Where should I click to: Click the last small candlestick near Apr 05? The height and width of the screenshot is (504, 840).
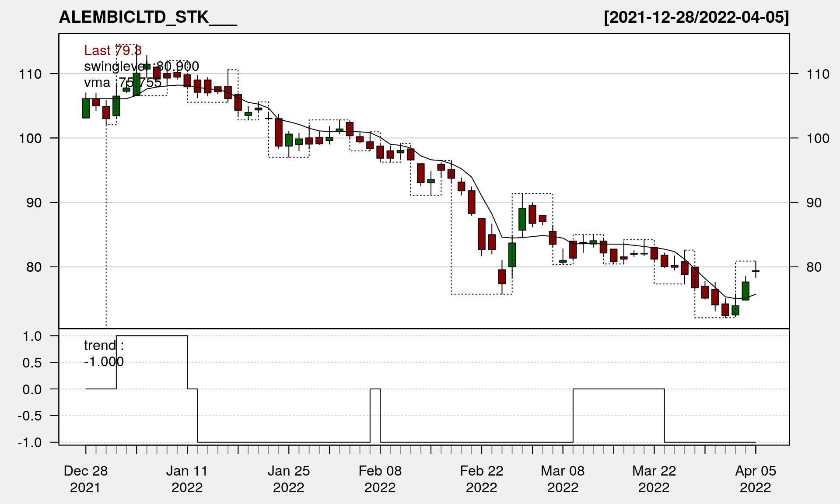pos(756,271)
